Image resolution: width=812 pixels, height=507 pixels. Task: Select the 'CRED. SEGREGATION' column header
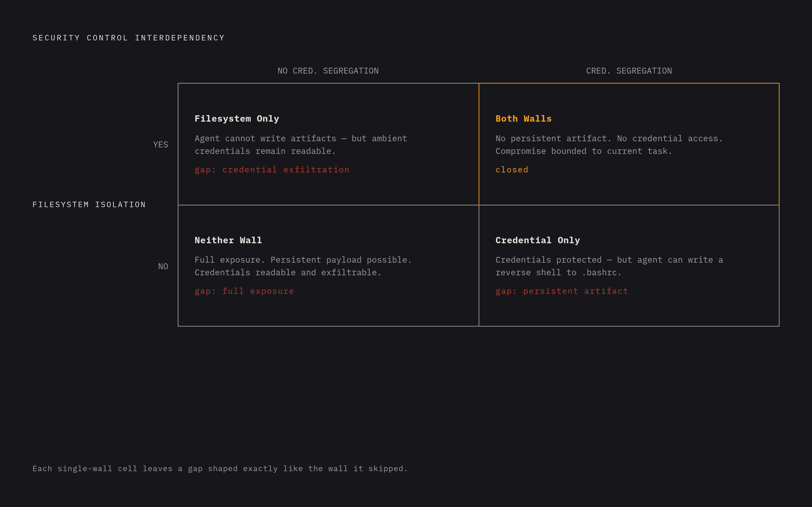pos(629,71)
